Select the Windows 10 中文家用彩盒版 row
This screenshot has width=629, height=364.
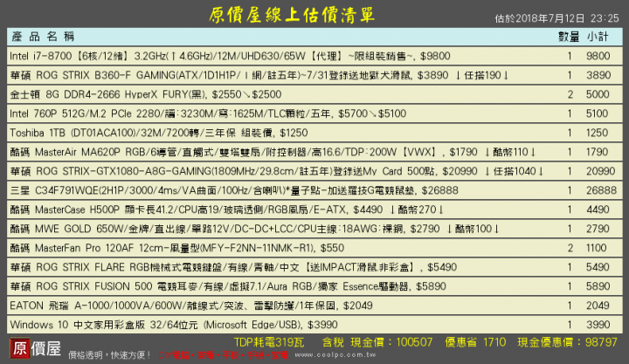[314, 325]
